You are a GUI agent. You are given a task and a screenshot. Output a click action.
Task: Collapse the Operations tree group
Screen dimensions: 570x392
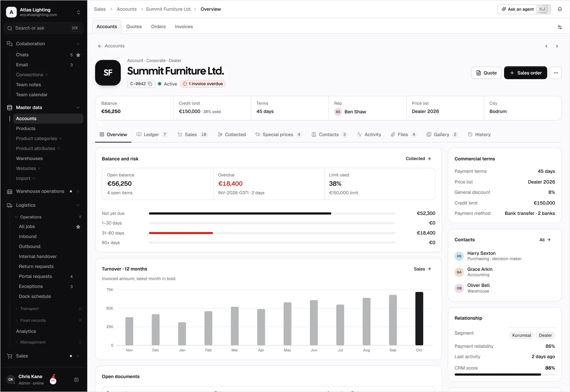[16, 217]
